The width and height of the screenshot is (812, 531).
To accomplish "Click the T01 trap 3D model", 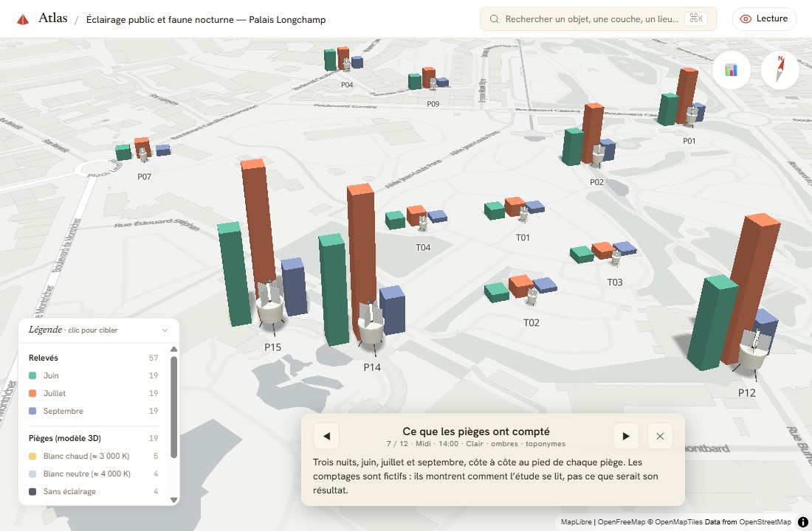I will coord(523,212).
